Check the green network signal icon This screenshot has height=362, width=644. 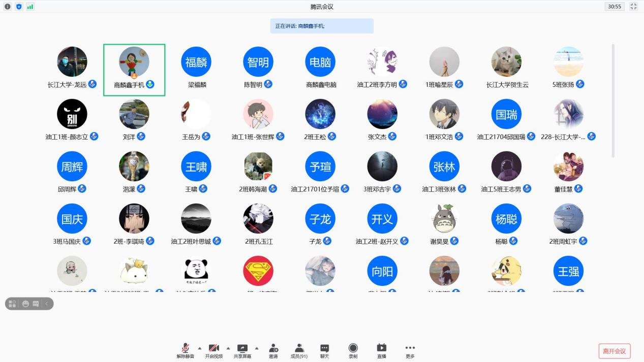coord(30,7)
